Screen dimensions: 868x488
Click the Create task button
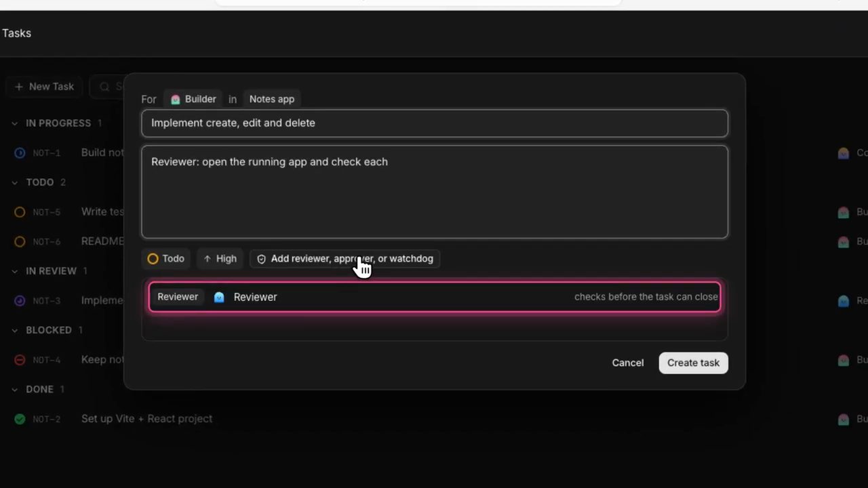693,363
